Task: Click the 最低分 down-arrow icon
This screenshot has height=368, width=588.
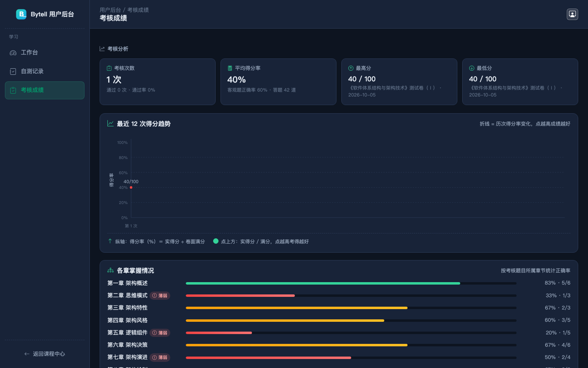Action: tap(472, 68)
